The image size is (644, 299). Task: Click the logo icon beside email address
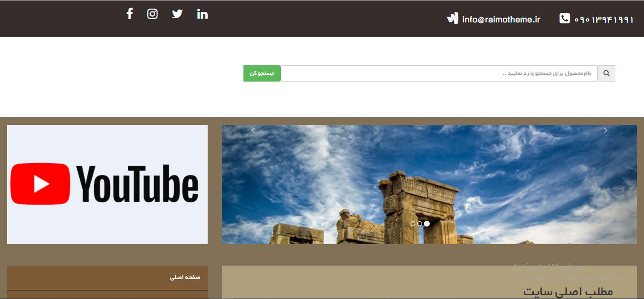(x=452, y=18)
